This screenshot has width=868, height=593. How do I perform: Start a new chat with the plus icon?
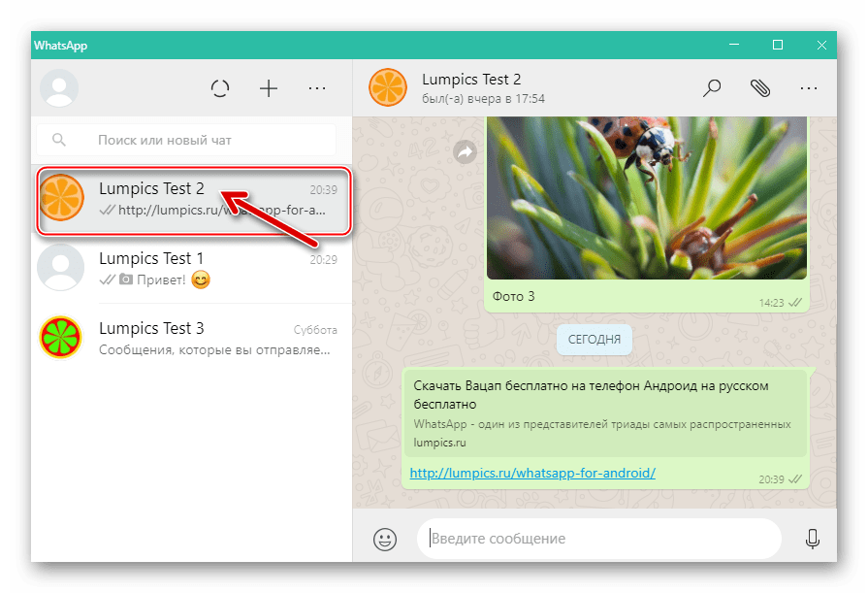tap(268, 87)
